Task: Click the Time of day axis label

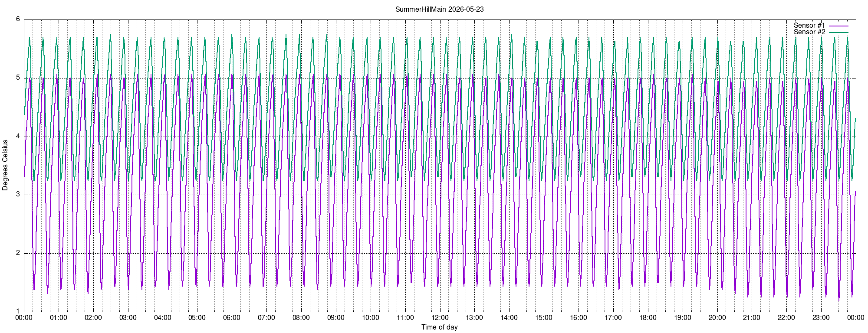Action: click(440, 327)
